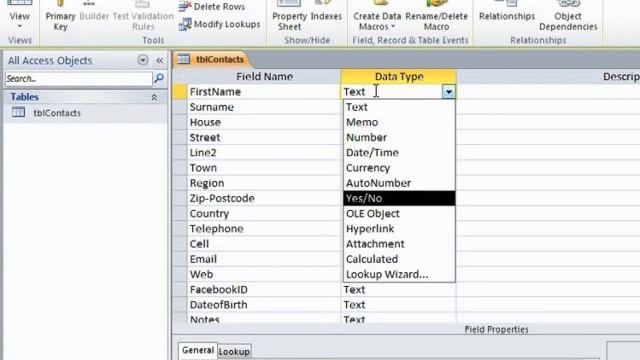Launch the Lookup Wizard option
The height and width of the screenshot is (360, 640).
point(399,274)
